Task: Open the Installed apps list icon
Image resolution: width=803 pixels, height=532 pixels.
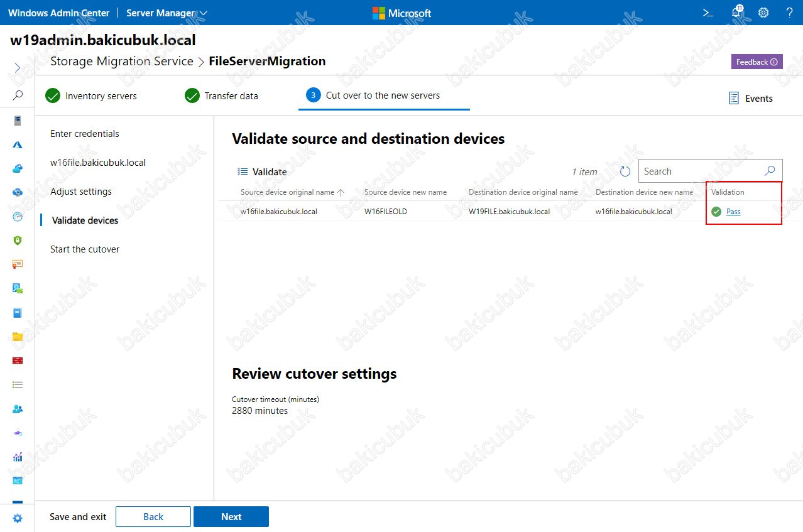Action: (18, 384)
